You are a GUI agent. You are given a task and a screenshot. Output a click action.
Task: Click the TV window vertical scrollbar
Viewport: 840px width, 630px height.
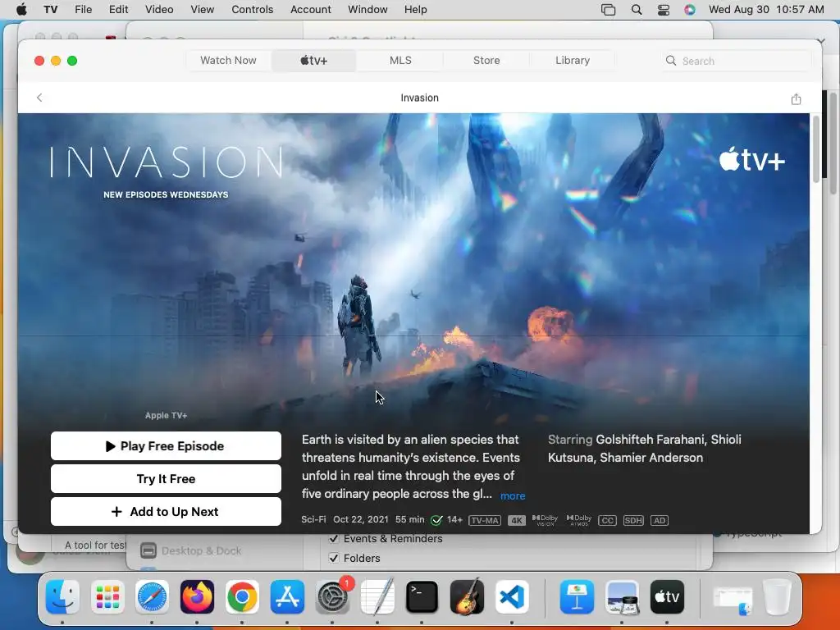pos(816,148)
